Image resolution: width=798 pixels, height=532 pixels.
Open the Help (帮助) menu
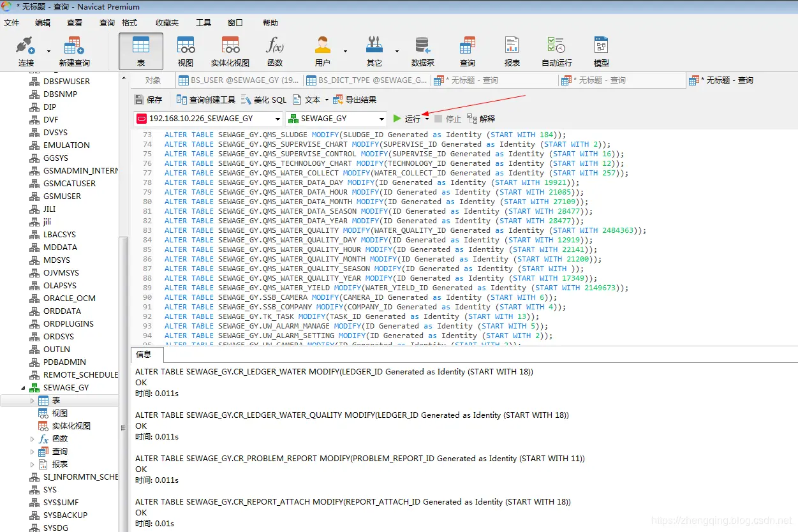click(x=270, y=22)
